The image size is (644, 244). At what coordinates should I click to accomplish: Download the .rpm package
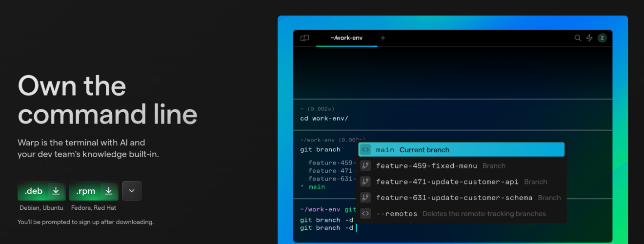94,191
